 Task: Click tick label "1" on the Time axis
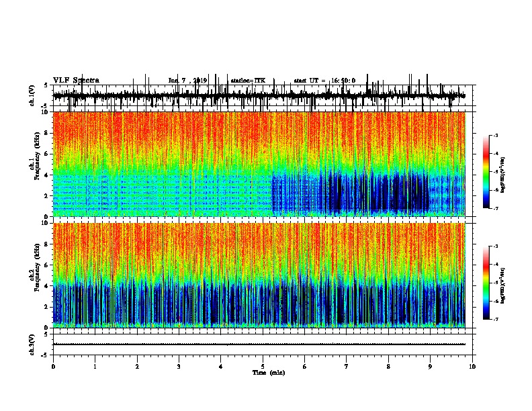pos(95,367)
